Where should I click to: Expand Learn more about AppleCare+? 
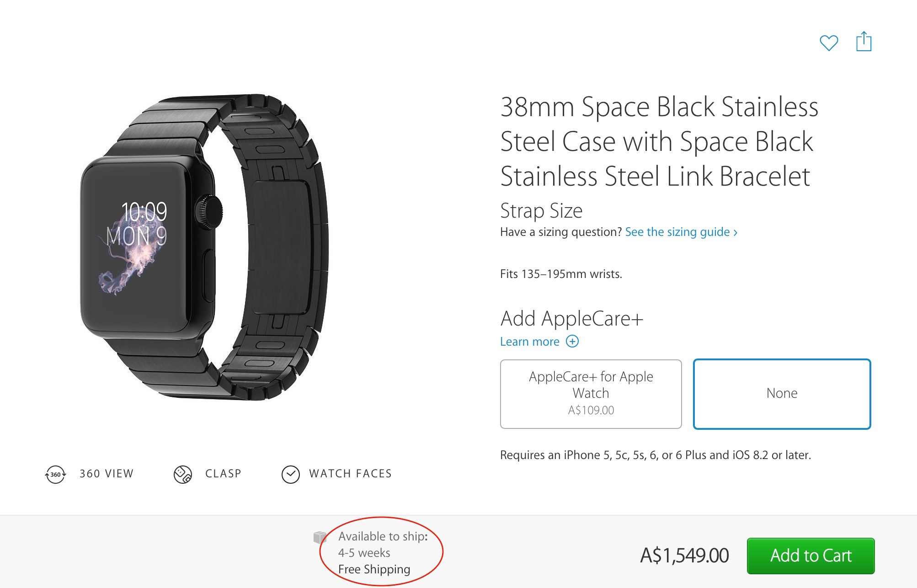pyautogui.click(x=529, y=342)
